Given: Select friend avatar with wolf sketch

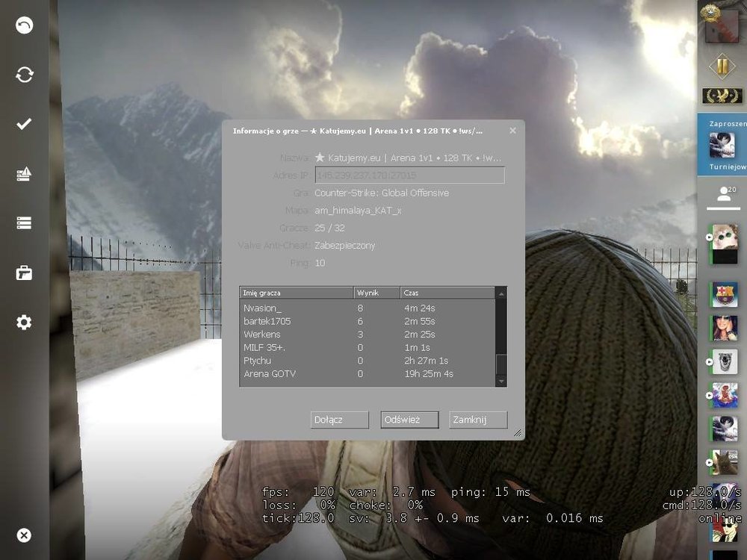Looking at the screenshot, I should (724, 362).
